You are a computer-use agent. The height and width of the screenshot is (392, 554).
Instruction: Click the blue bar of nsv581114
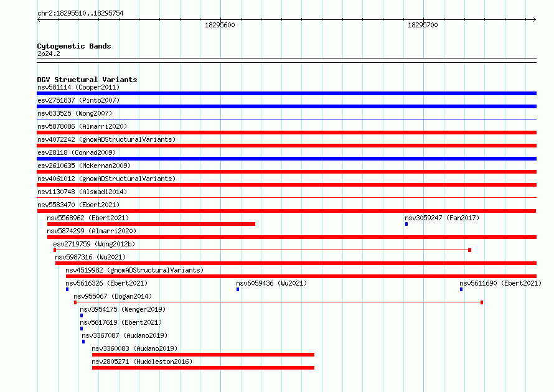pos(286,93)
